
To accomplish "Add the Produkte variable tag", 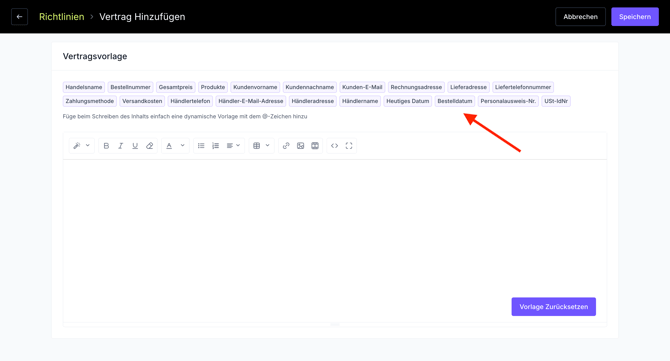I will pos(213,87).
